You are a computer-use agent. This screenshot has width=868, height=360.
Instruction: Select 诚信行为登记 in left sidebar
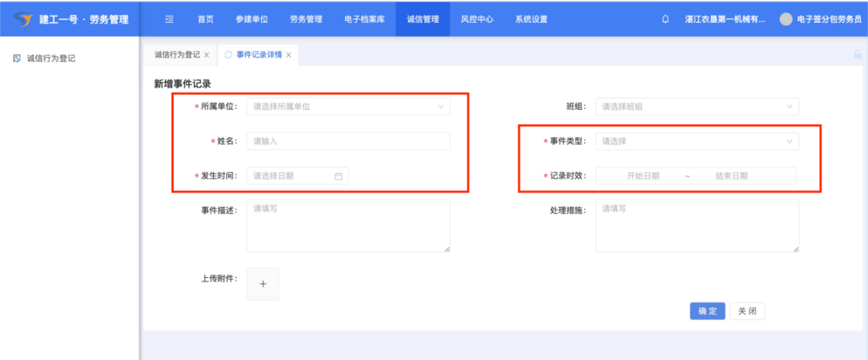click(x=50, y=58)
